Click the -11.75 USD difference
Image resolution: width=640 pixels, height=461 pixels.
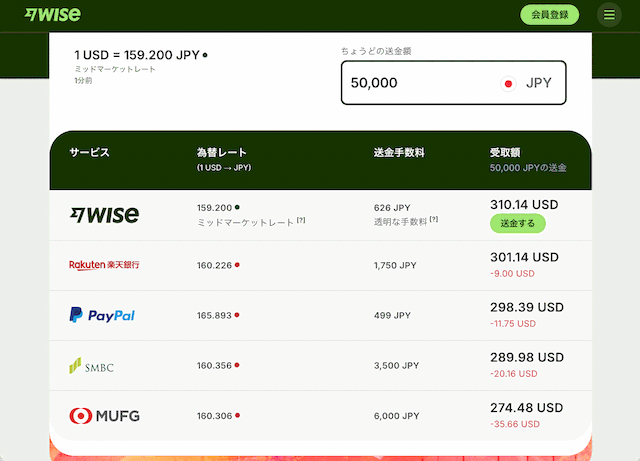pyautogui.click(x=513, y=324)
